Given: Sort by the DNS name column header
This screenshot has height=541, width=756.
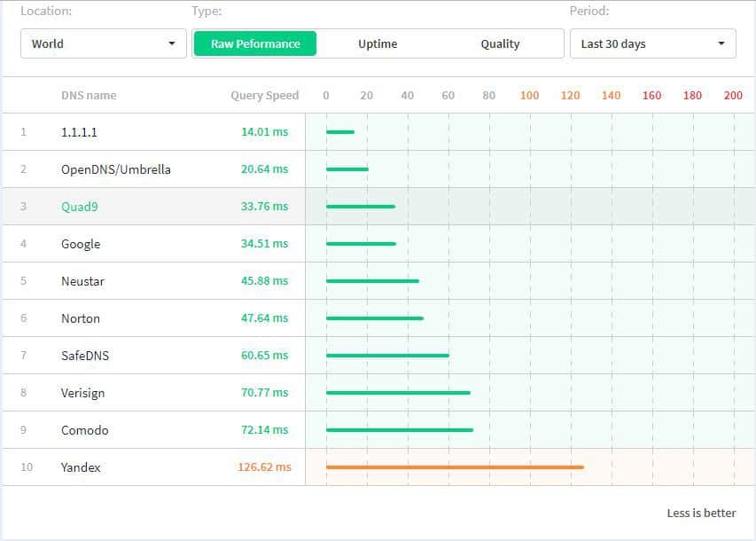Looking at the screenshot, I should pyautogui.click(x=89, y=95).
